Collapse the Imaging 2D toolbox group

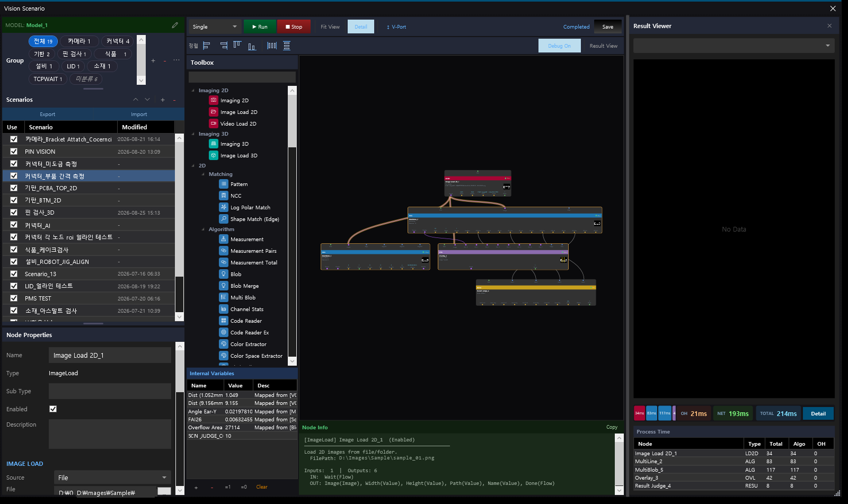tap(193, 91)
